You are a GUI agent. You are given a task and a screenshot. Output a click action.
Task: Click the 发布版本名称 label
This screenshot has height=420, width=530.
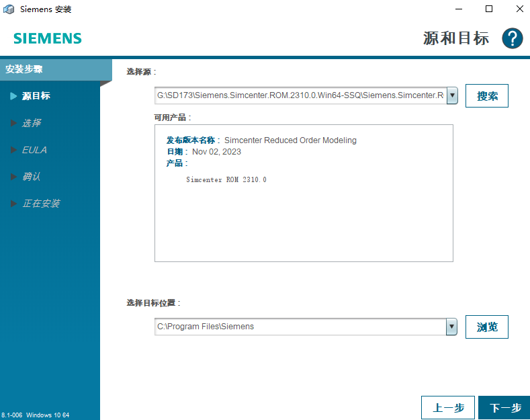tap(193, 140)
